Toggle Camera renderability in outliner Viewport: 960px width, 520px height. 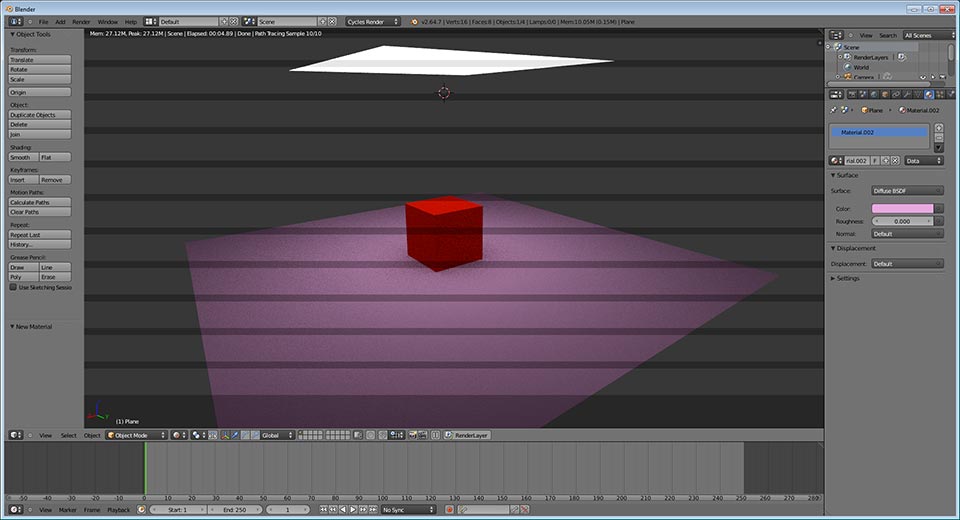coord(942,77)
